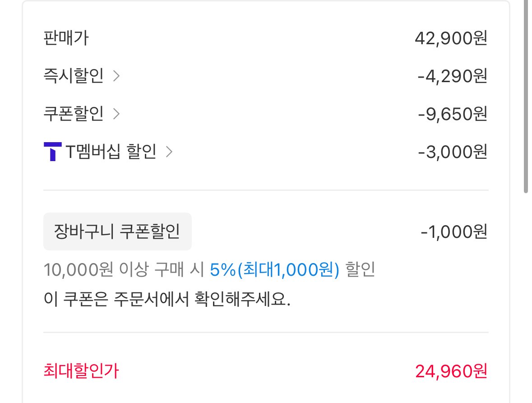
Task: Click the T멤버십 할인 text label
Action: tap(115, 153)
